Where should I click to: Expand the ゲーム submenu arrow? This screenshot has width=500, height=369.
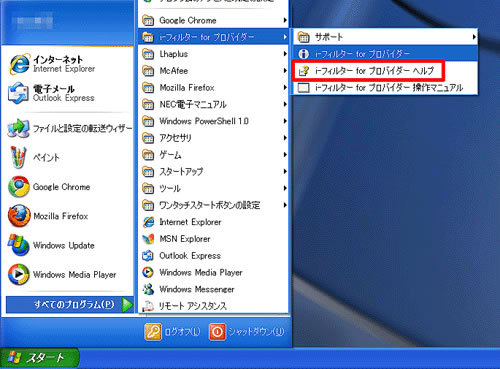pos(285,155)
